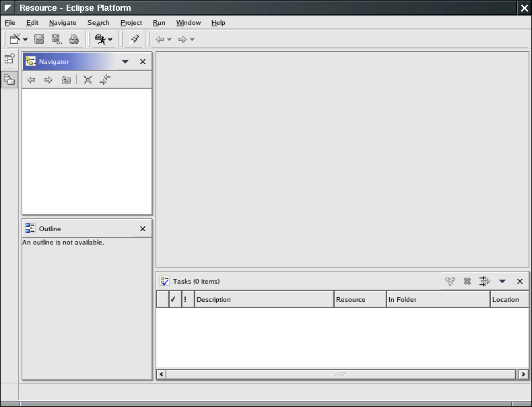Close the Outline view
Screen dimensions: 532x407
(x=143, y=229)
